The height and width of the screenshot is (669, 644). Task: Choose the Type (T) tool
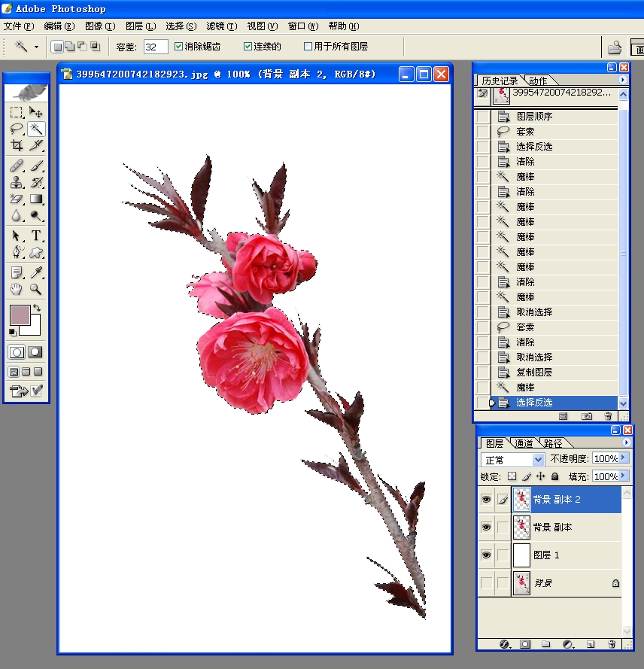(35, 236)
